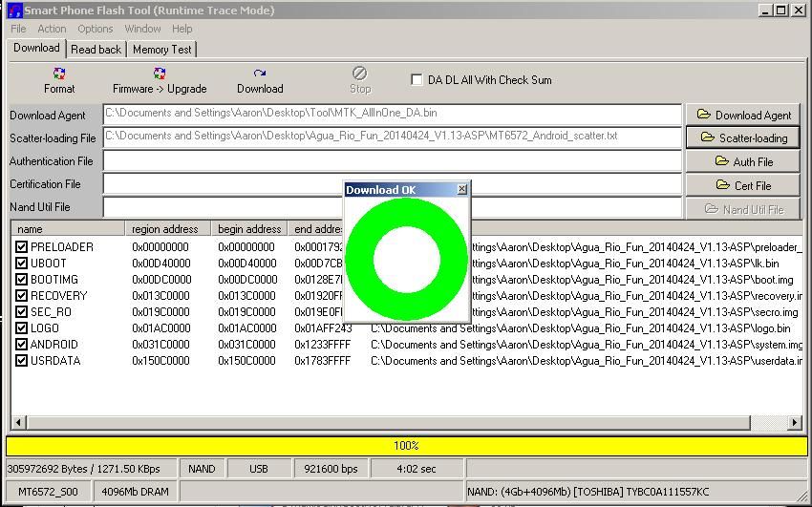
Task: Choose an Auth File
Action: (743, 161)
